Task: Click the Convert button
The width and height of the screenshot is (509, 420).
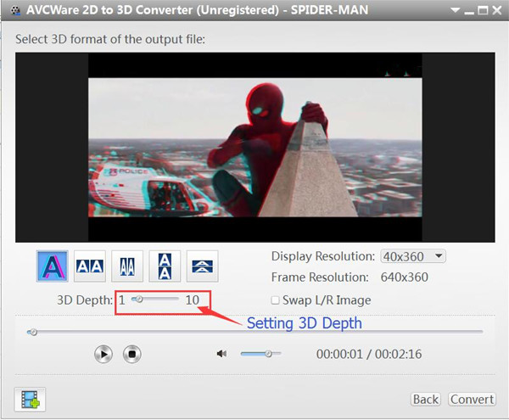Action: (x=472, y=400)
